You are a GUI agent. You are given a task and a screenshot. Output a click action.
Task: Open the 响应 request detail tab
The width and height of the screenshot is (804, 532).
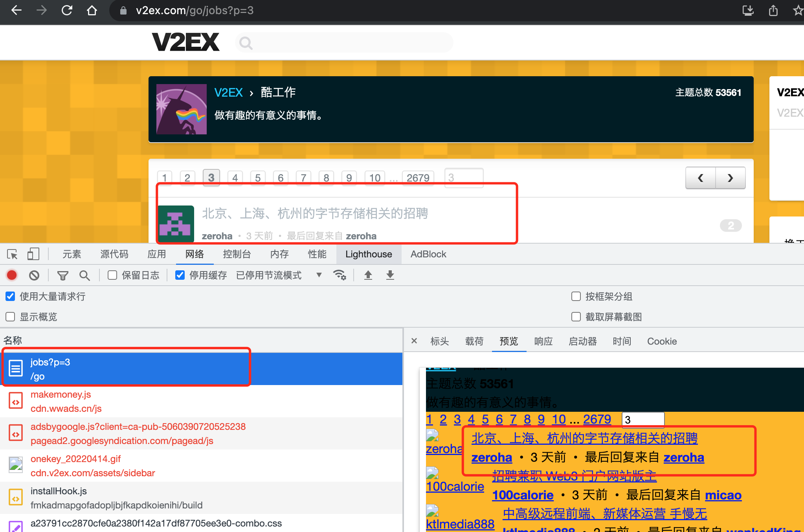tap(543, 341)
